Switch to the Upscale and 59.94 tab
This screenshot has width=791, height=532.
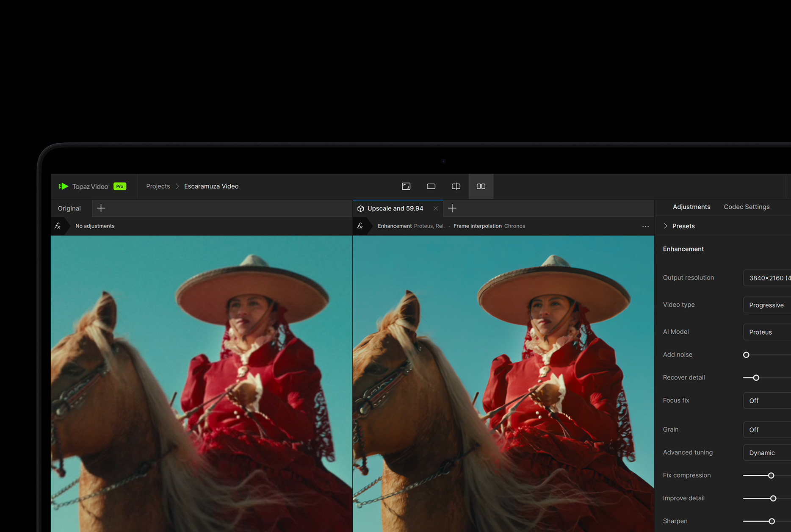click(395, 208)
